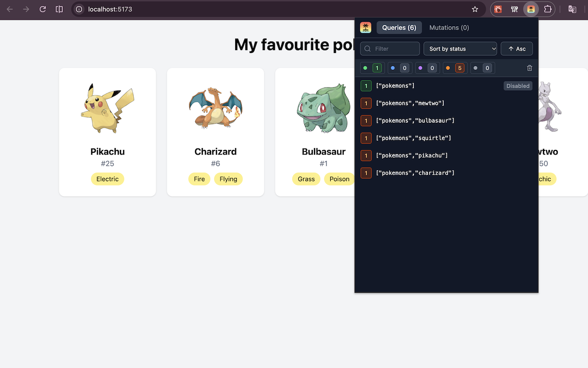The image size is (588, 368).
Task: Click the Grass type tag
Action: (x=306, y=179)
